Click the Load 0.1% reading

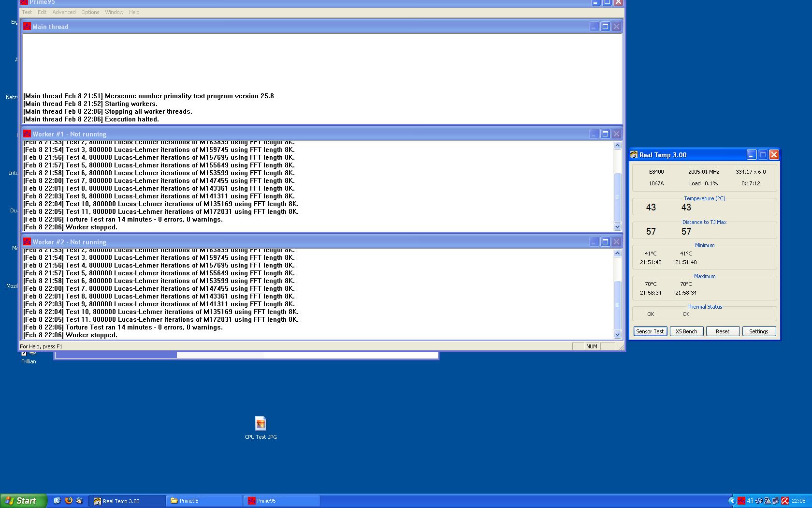(x=703, y=183)
